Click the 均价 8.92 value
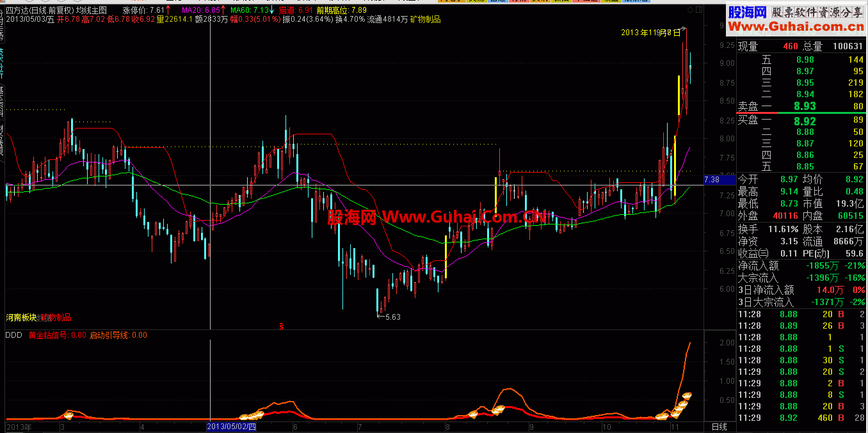Screen dimensions: 868x433 (x=853, y=180)
